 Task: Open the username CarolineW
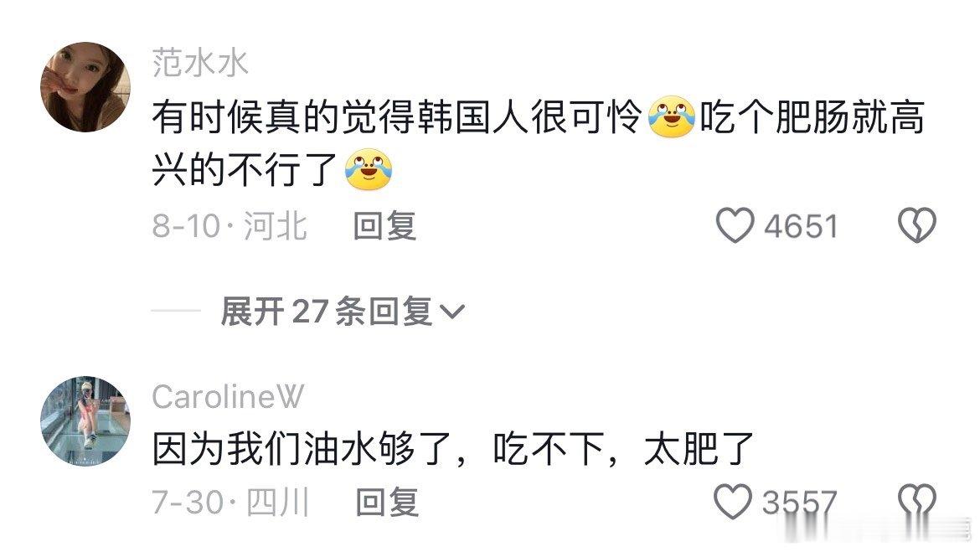click(228, 397)
